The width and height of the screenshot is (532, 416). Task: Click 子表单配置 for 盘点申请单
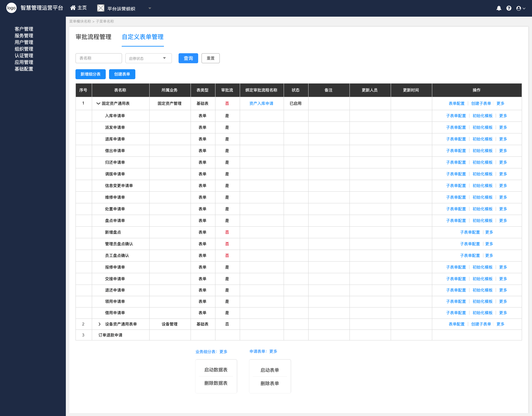click(x=456, y=221)
